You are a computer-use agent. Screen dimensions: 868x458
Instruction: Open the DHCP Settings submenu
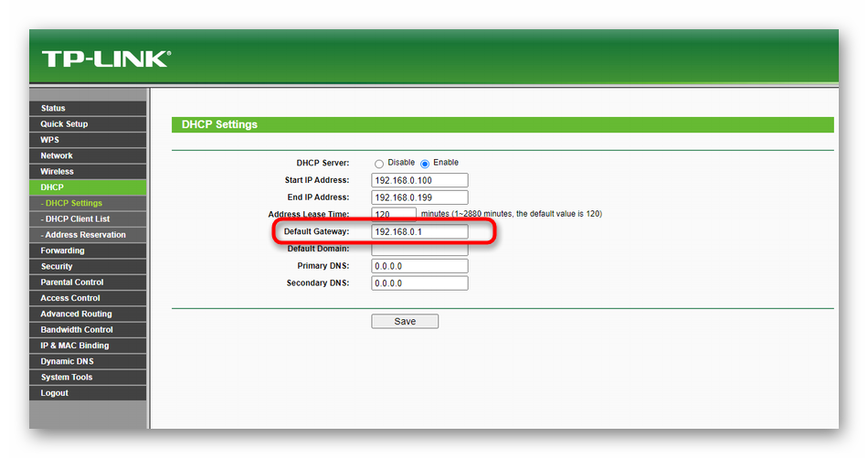point(88,203)
